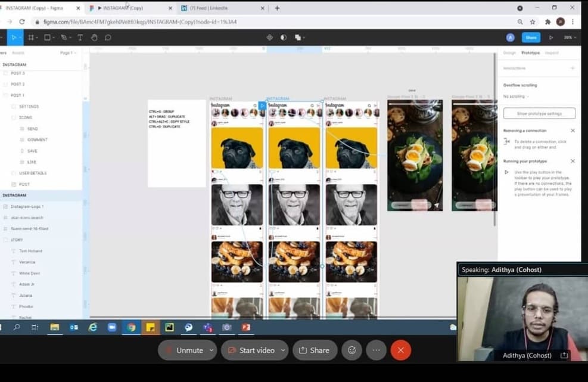Screen dimensions: 588x382
Task: Open the Page 1 dropdown
Action: [x=68, y=53]
